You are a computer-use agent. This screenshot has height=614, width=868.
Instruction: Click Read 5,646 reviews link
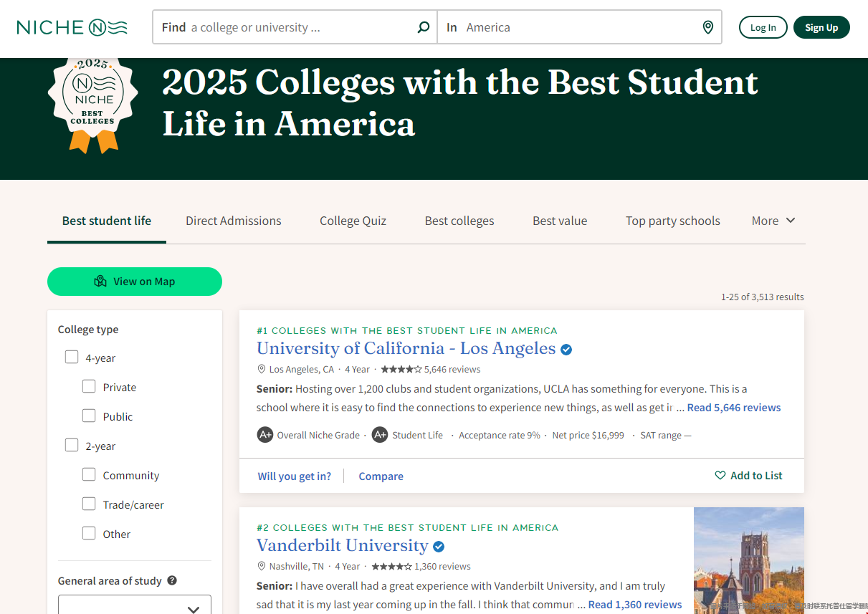click(x=734, y=407)
